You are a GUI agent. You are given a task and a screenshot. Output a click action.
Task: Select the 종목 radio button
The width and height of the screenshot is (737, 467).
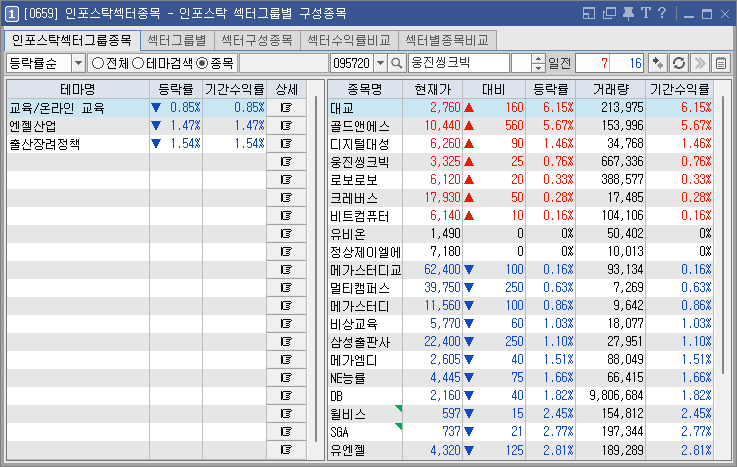tap(202, 63)
